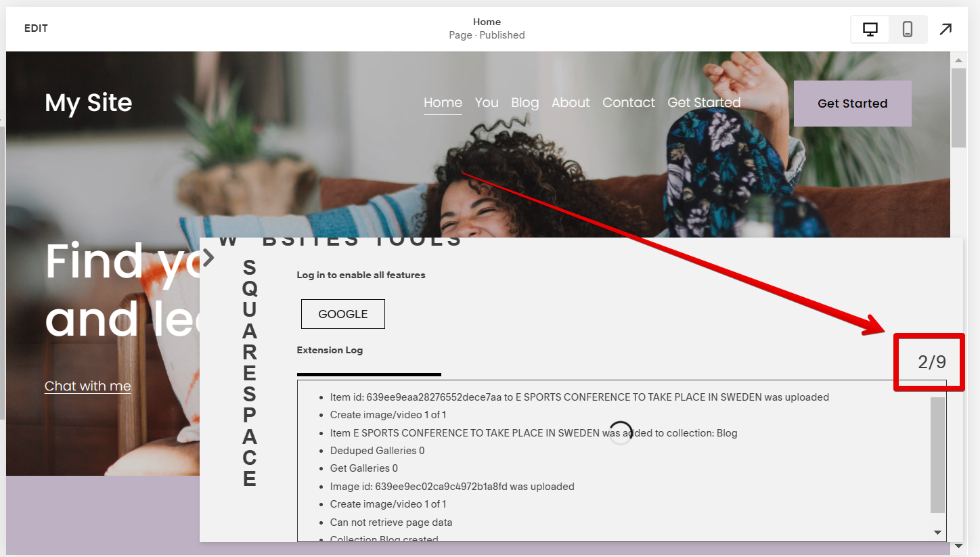Click the page scrollbar down arrow

click(958, 546)
